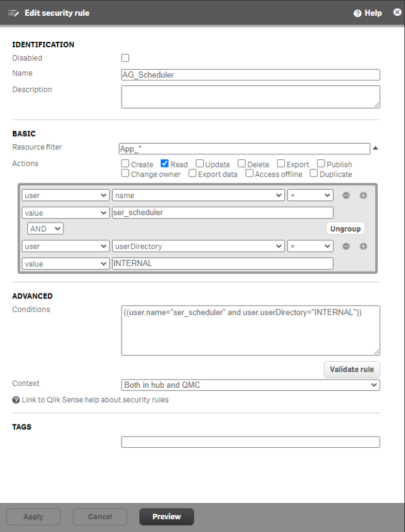Toggle the Disabled checkbox

click(125, 58)
